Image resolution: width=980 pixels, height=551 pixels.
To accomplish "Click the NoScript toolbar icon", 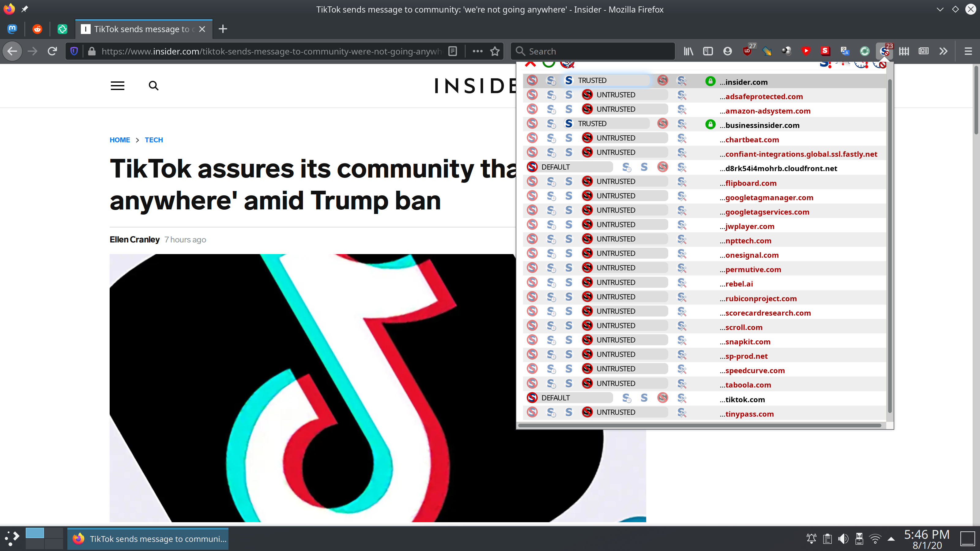I will [884, 51].
